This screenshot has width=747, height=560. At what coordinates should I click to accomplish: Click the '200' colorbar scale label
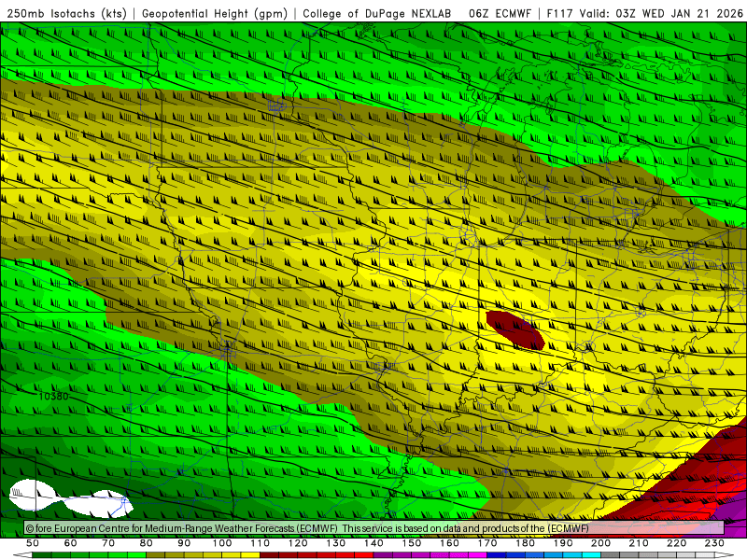coord(601,543)
